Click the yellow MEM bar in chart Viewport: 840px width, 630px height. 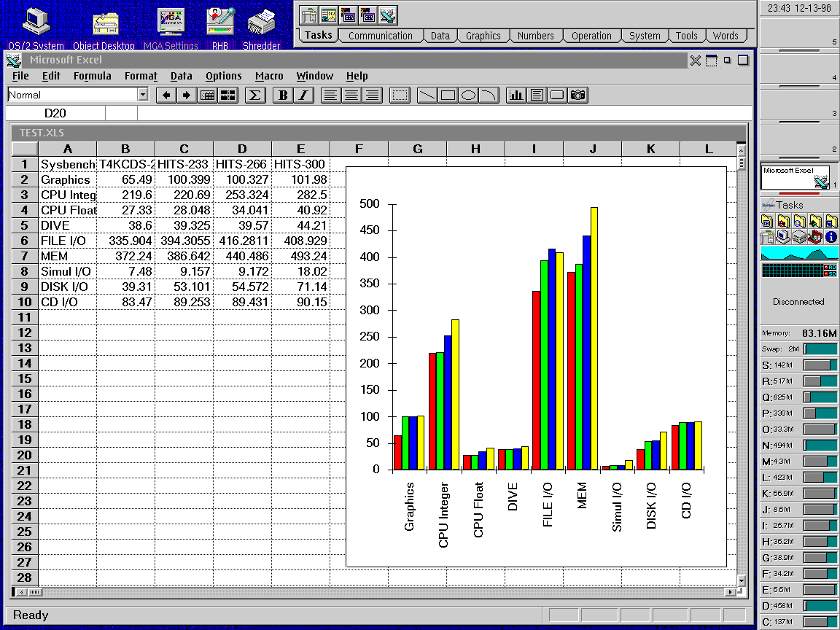point(594,338)
